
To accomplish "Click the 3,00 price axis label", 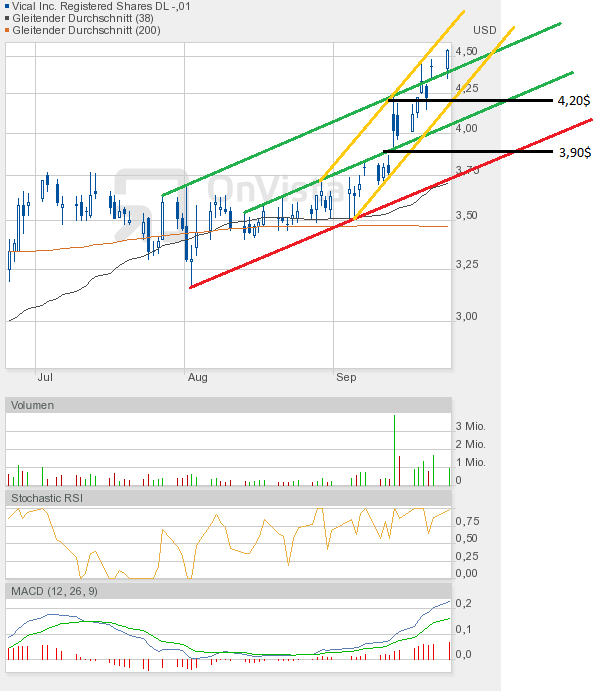I will coord(465,316).
